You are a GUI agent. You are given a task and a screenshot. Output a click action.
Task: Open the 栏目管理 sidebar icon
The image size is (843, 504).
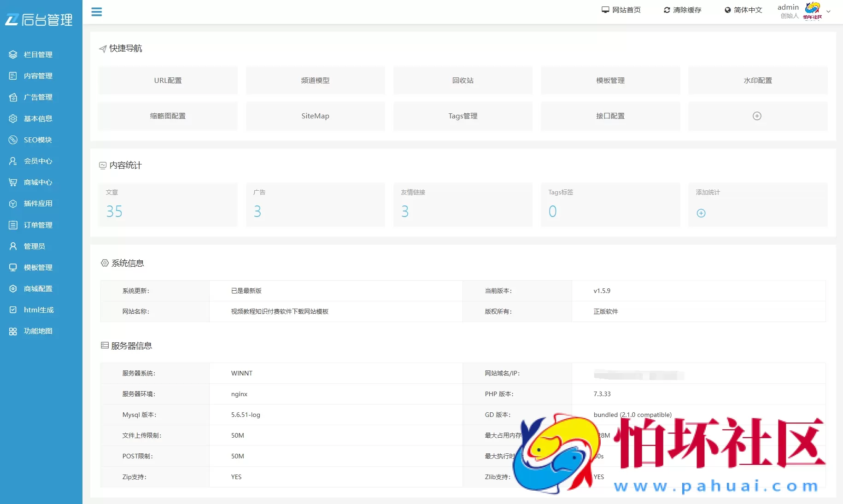13,54
